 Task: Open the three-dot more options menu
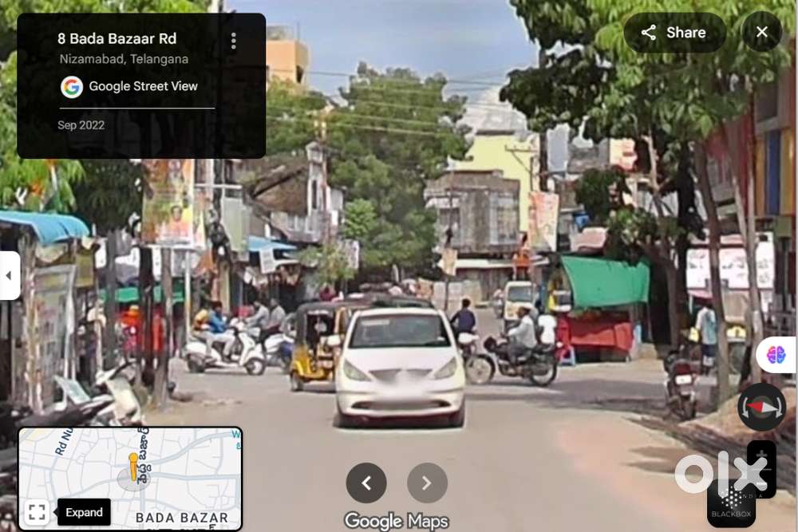233,41
